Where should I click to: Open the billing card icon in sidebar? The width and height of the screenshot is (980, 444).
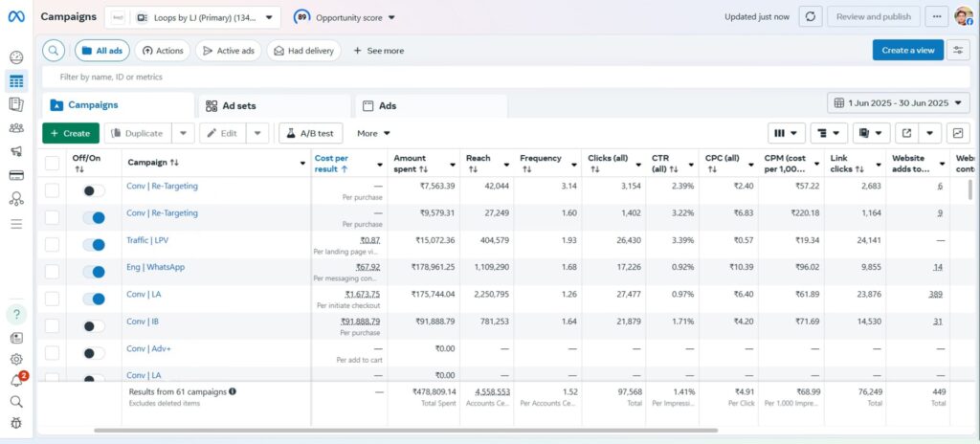click(x=16, y=175)
